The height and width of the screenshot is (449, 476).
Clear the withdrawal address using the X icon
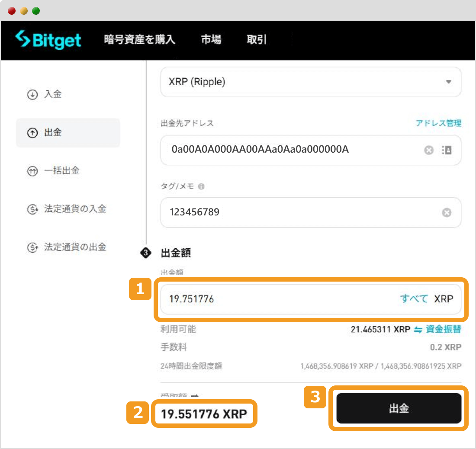pos(429,150)
